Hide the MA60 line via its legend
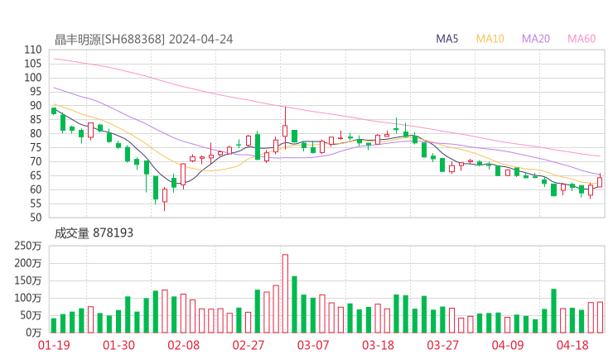This screenshot has height=364, width=613. point(582,39)
